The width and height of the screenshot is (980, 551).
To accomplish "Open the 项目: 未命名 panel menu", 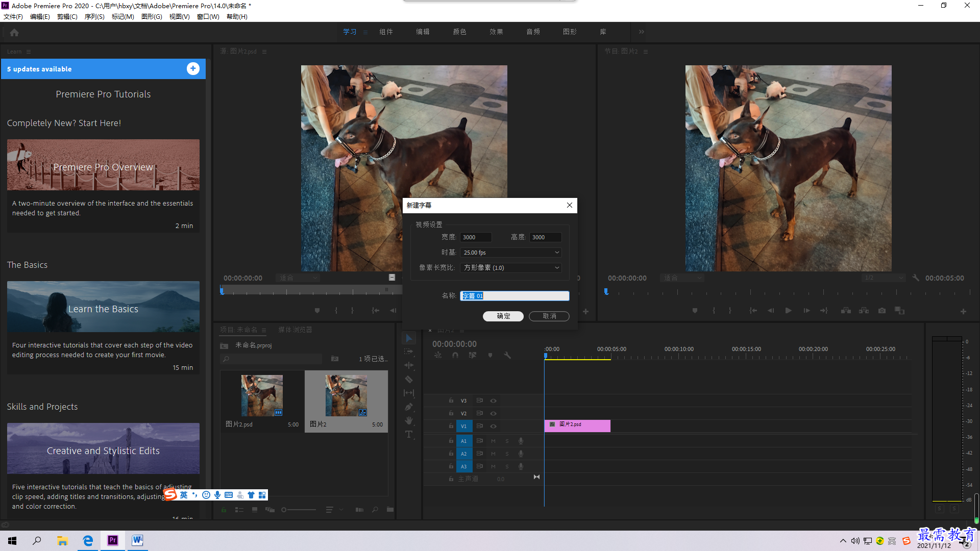I will click(264, 330).
